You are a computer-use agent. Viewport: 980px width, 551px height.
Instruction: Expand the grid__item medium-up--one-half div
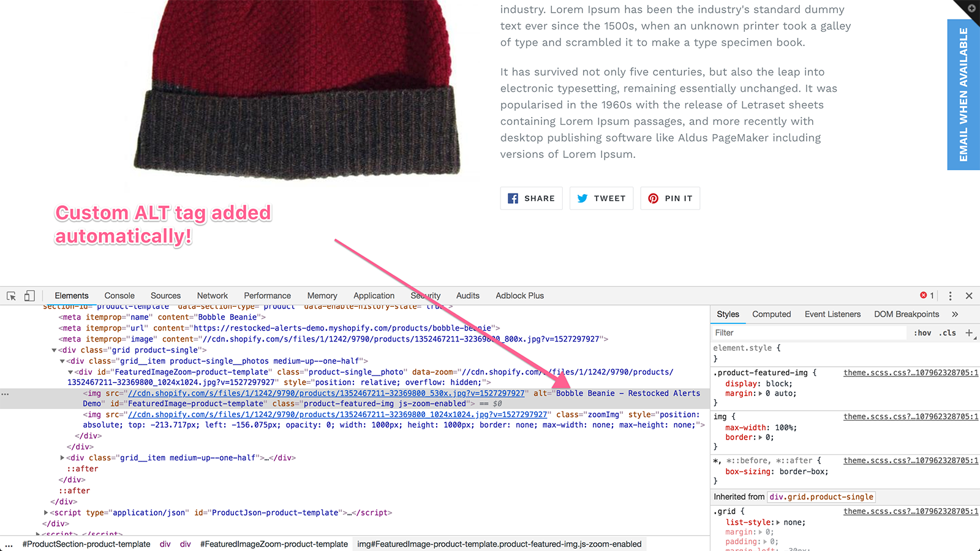click(62, 458)
